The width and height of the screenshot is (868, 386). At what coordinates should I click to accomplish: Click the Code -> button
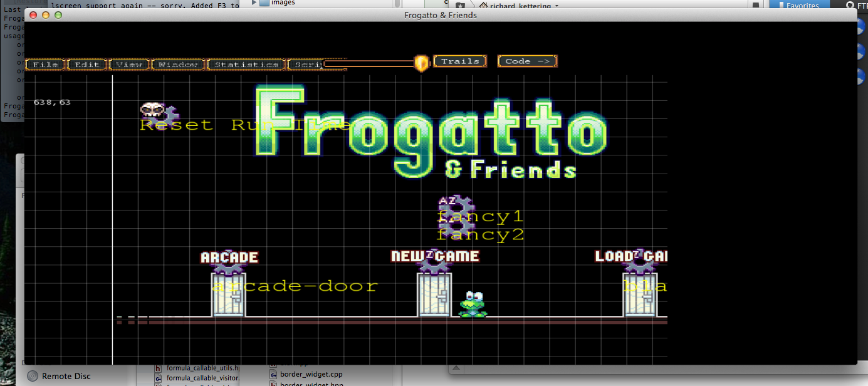pos(527,61)
